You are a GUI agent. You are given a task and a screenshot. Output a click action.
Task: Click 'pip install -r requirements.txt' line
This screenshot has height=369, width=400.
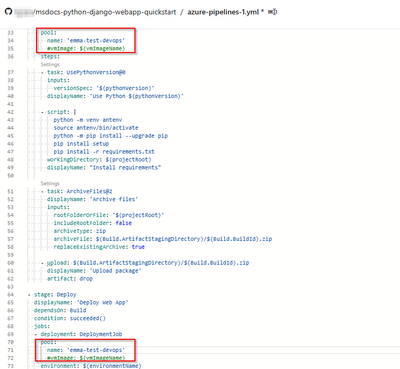click(x=104, y=152)
